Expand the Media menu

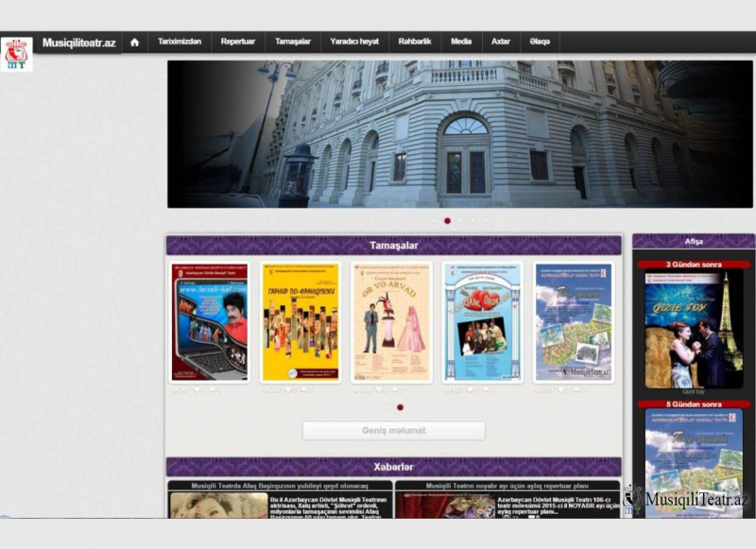(x=461, y=43)
